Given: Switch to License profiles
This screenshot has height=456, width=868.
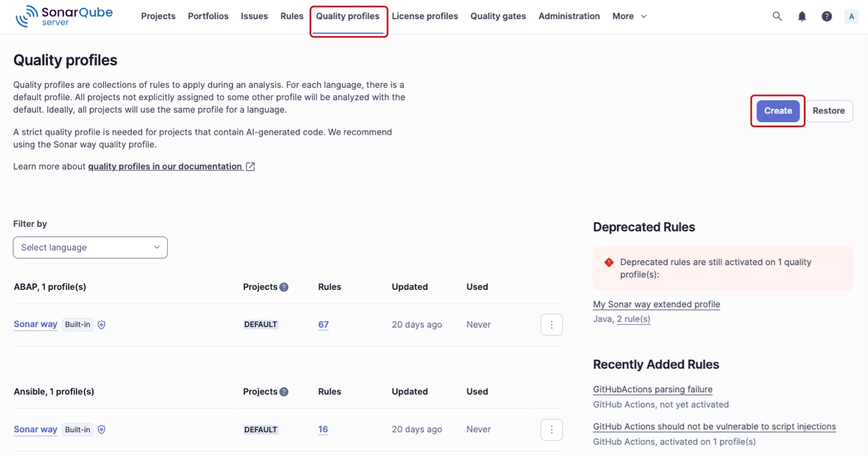Looking at the screenshot, I should tap(425, 16).
